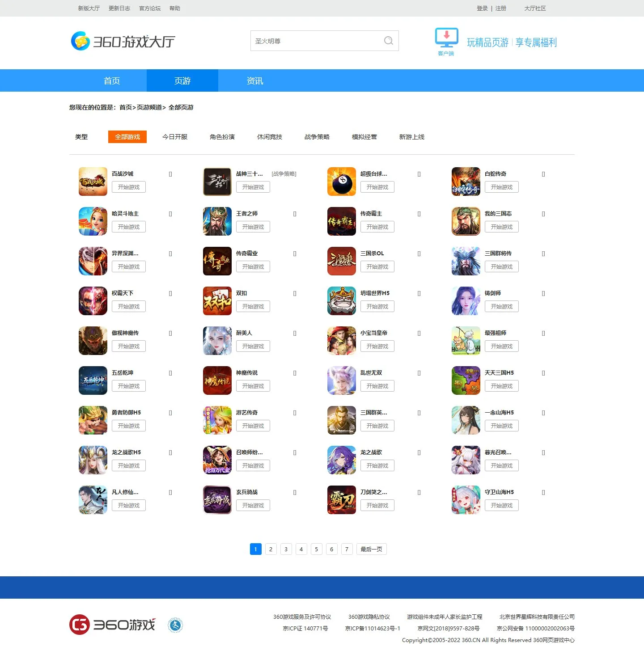Jump to 最后一页 in pagination
The width and height of the screenshot is (644, 655).
(x=371, y=549)
